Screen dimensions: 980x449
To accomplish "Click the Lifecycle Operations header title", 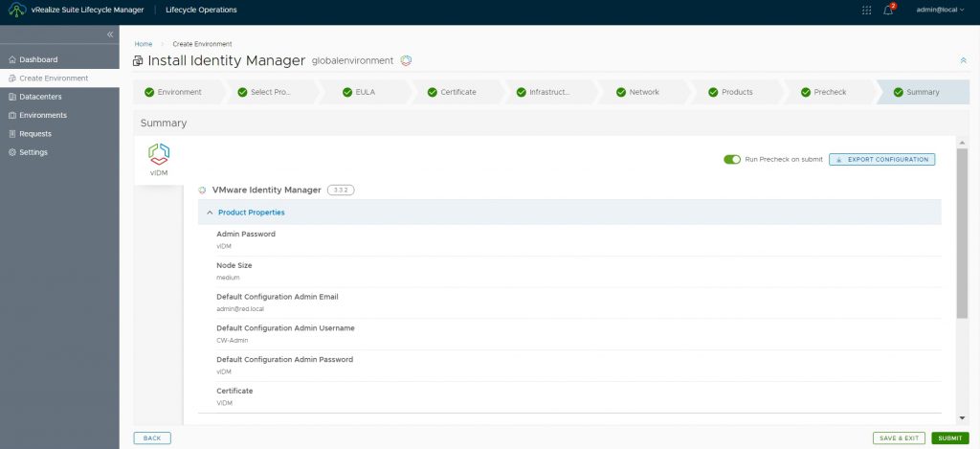I will tap(201, 10).
